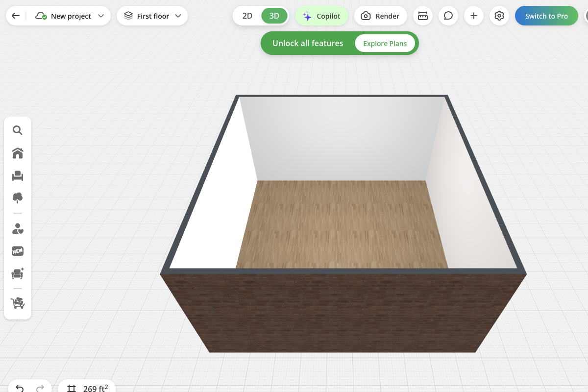Undo the last action
Viewport: 588px width, 392px height.
(20, 388)
